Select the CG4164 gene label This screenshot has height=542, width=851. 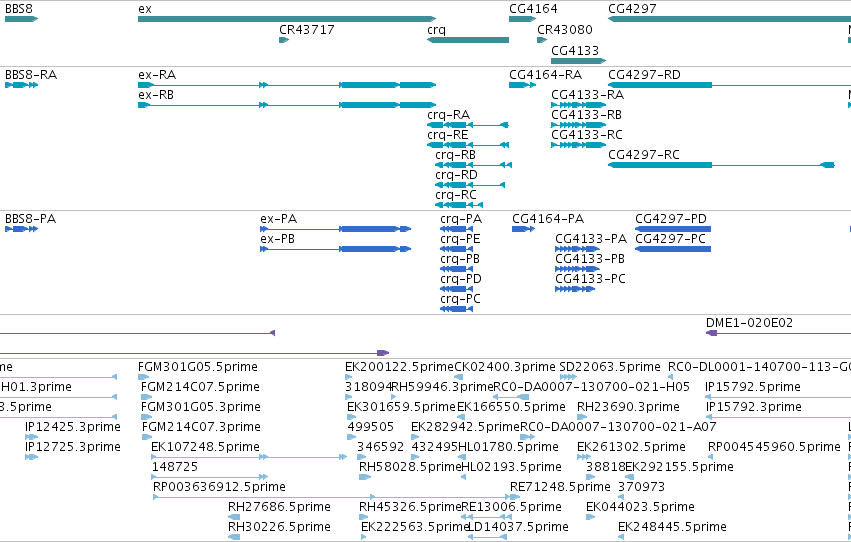coord(533,9)
